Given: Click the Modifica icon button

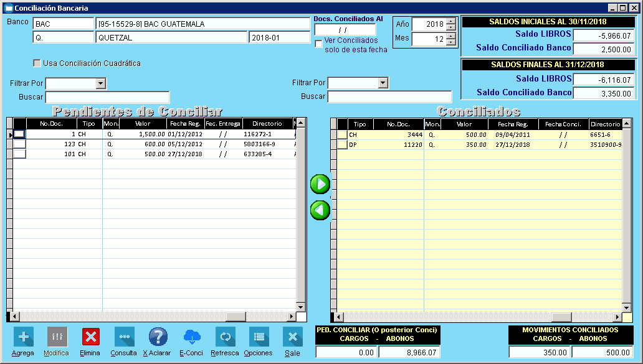Looking at the screenshot, I should tap(57, 337).
